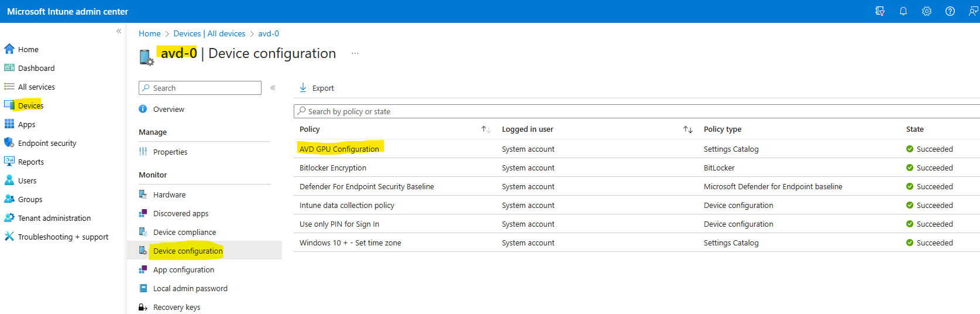Click the BitLocker policy type cell
Viewport: 980px width, 314px height.
click(719, 168)
